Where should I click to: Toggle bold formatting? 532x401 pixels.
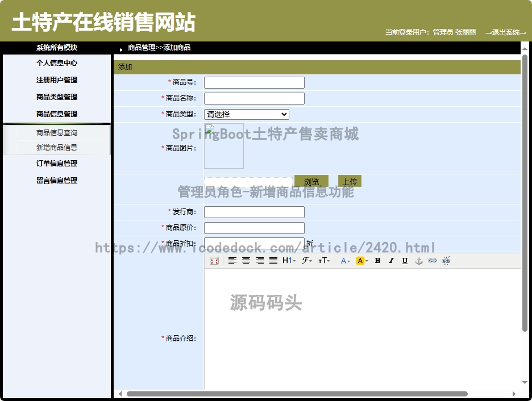coord(377,261)
